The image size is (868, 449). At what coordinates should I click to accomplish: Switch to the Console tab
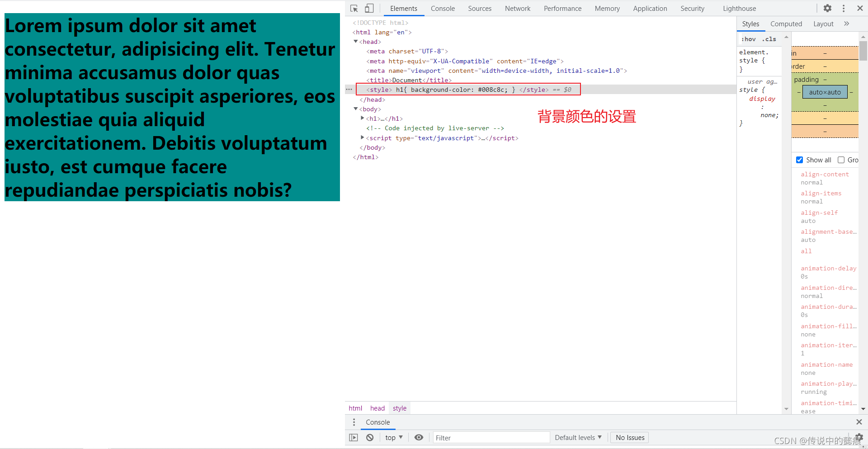[443, 9]
